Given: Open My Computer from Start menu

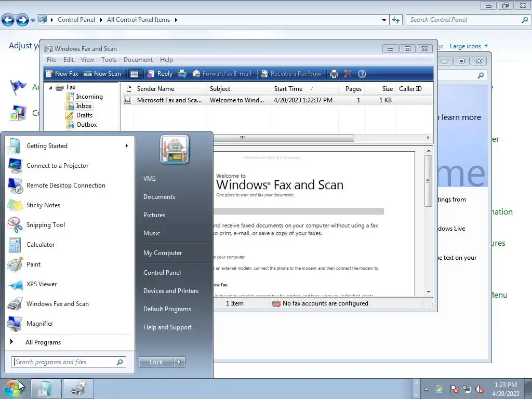Looking at the screenshot, I should point(163,253).
